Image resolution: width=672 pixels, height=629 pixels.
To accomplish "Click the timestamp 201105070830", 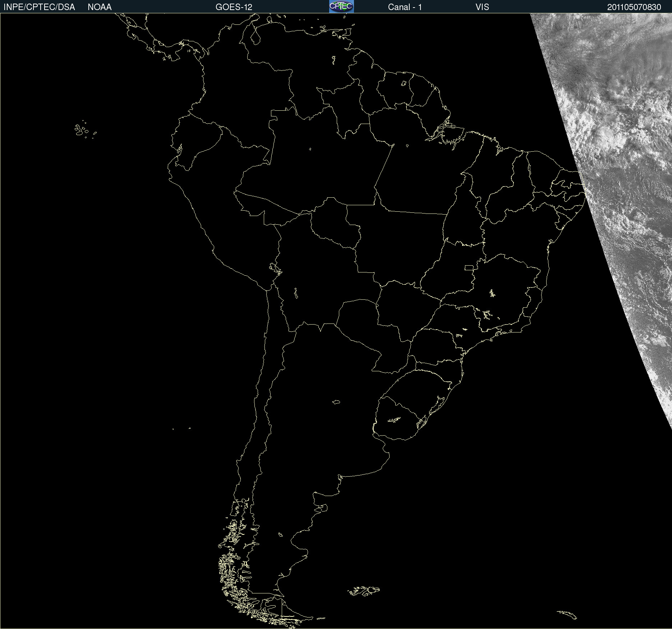I will (x=634, y=7).
